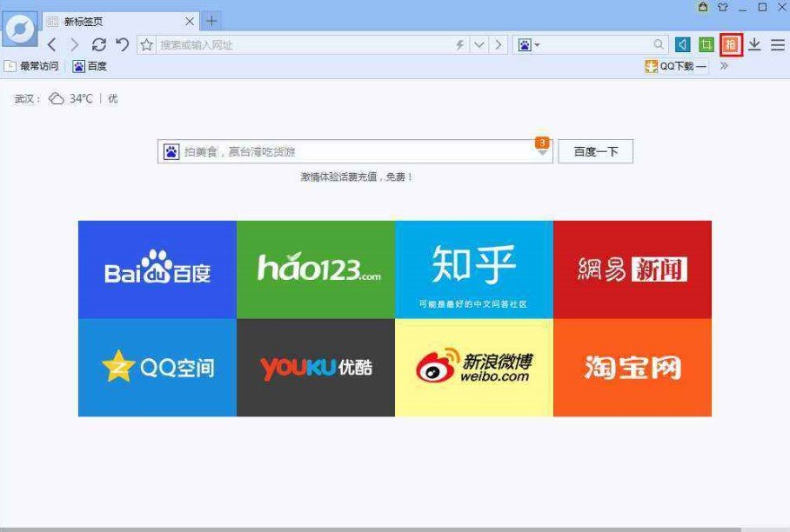Open the Baidu browser main menu
790x532 pixels.
tap(778, 44)
